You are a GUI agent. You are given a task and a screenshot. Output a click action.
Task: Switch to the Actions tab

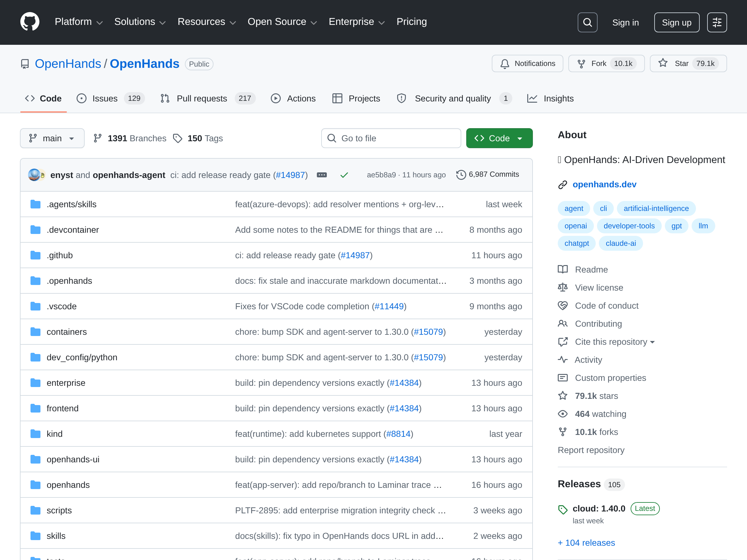pos(293,98)
